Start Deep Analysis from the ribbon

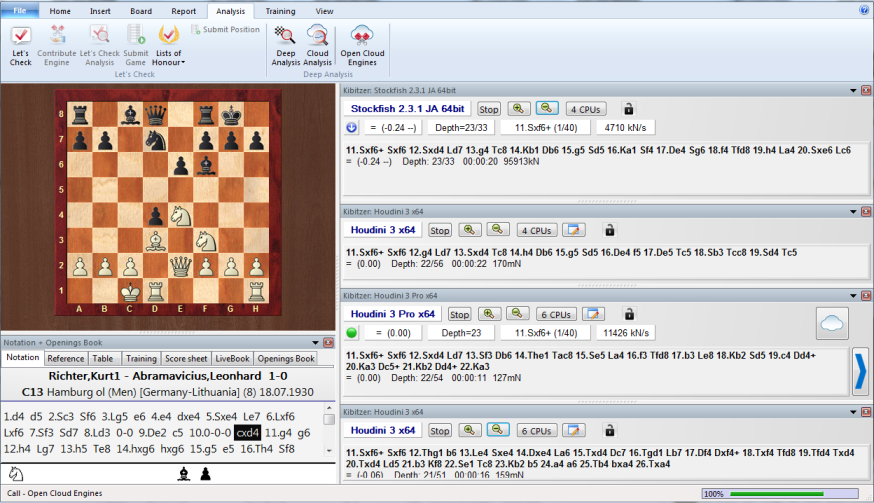coord(285,46)
